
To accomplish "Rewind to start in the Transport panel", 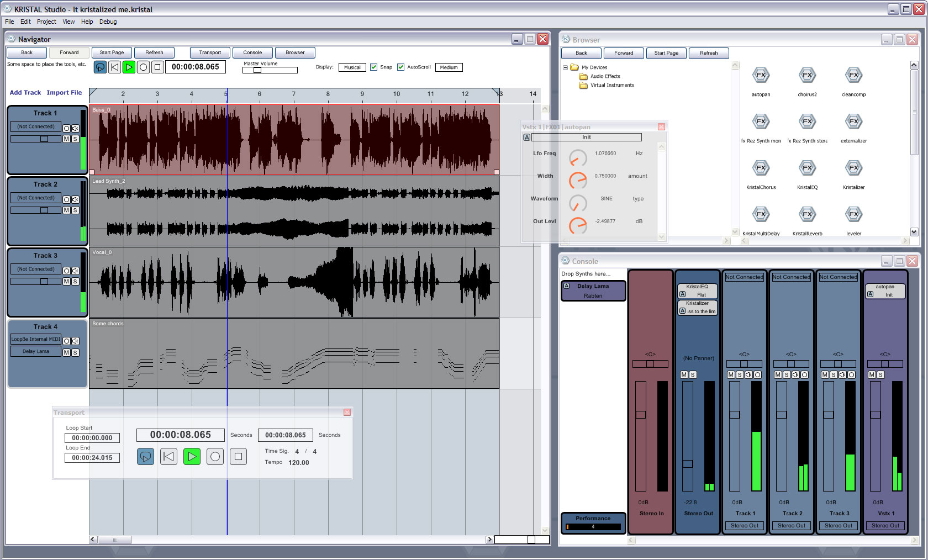I will click(x=168, y=457).
